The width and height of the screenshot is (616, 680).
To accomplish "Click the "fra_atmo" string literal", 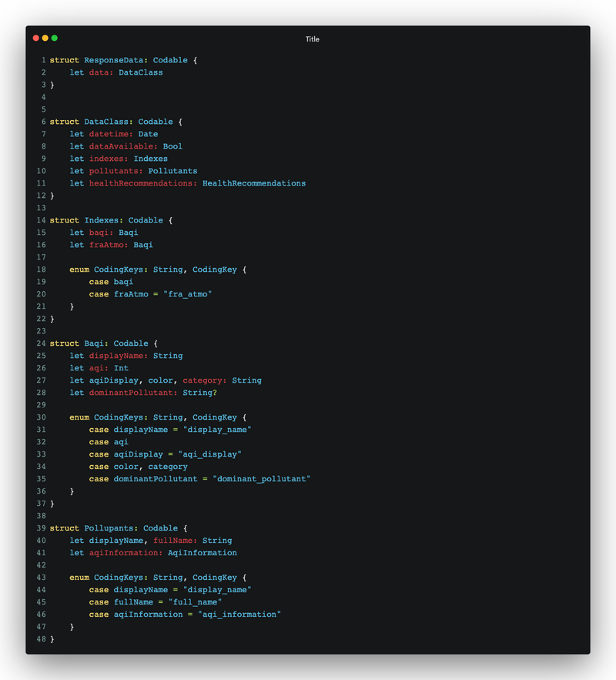I will pos(187,294).
